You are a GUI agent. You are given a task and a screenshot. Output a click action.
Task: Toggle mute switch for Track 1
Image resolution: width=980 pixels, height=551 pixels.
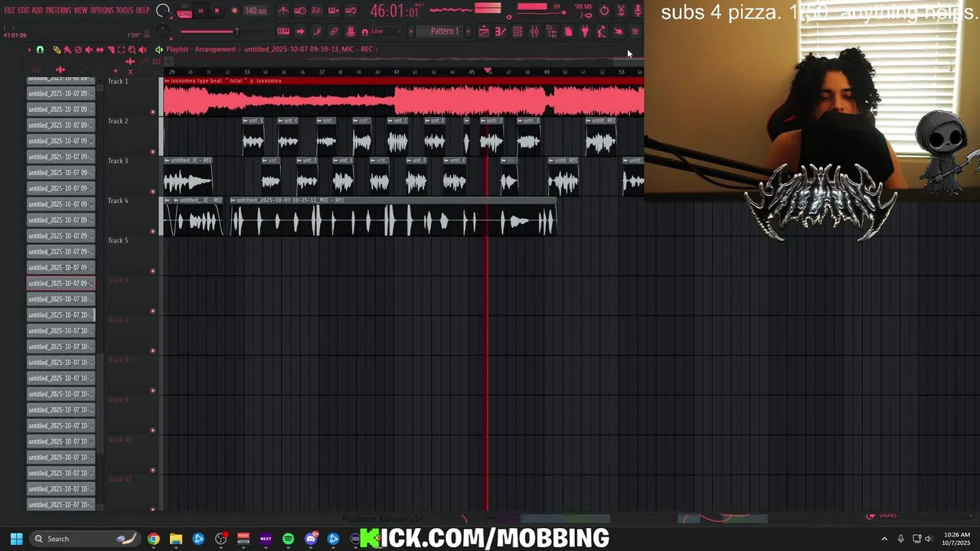click(x=152, y=112)
